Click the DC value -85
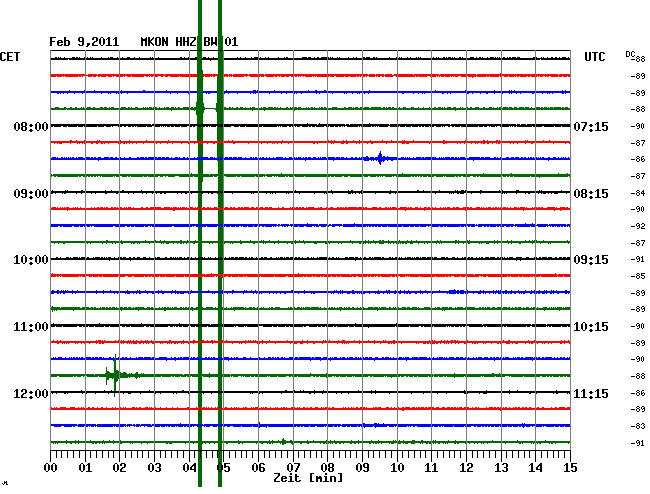 pyautogui.click(x=638, y=276)
